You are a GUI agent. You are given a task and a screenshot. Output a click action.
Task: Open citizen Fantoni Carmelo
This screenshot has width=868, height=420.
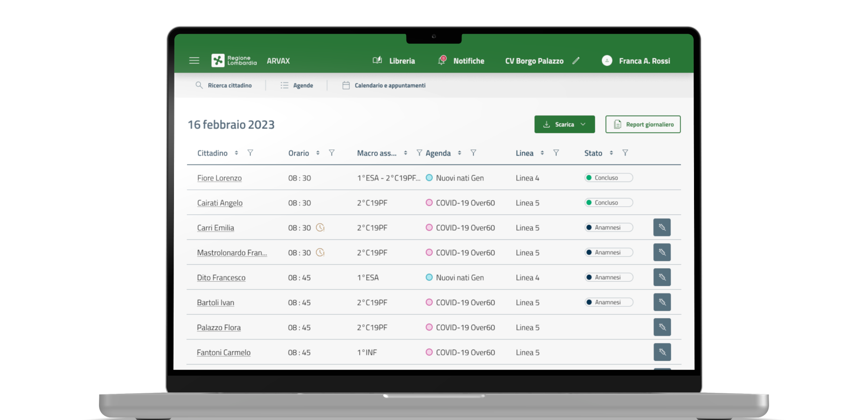[x=224, y=352]
